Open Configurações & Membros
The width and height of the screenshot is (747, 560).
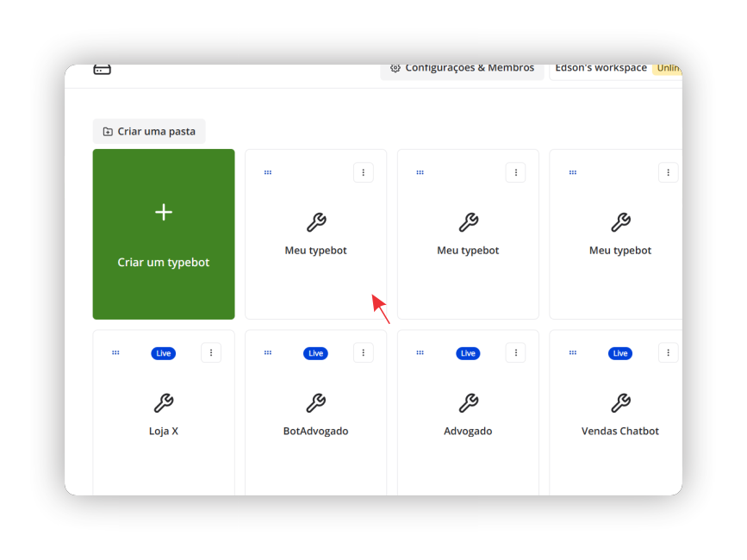click(x=462, y=69)
